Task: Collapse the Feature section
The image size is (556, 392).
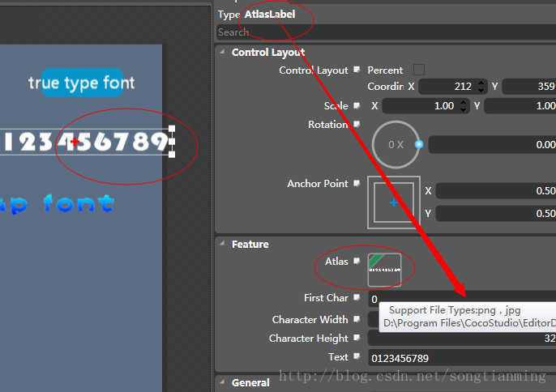Action: click(x=222, y=244)
